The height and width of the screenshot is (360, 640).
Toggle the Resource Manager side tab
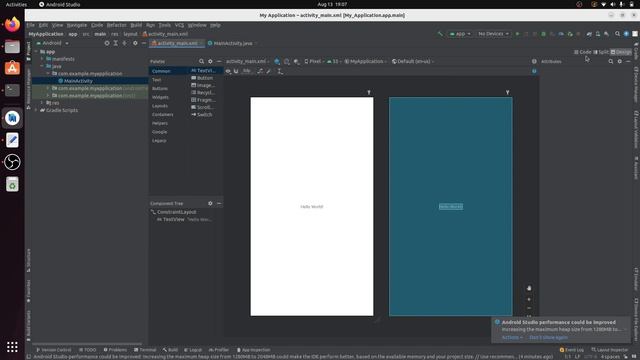pos(29,89)
